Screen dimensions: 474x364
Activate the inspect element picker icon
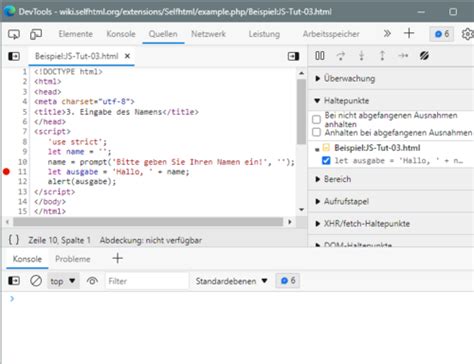(14, 34)
